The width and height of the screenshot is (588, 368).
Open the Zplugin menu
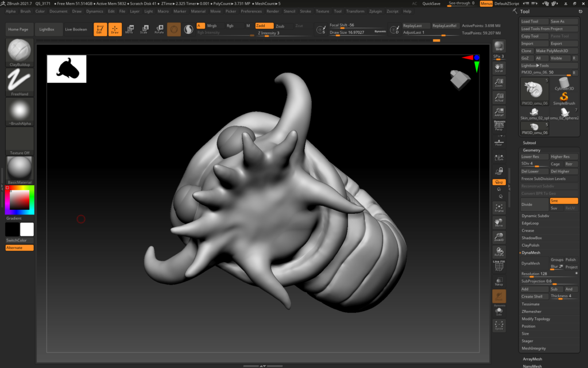click(x=376, y=11)
